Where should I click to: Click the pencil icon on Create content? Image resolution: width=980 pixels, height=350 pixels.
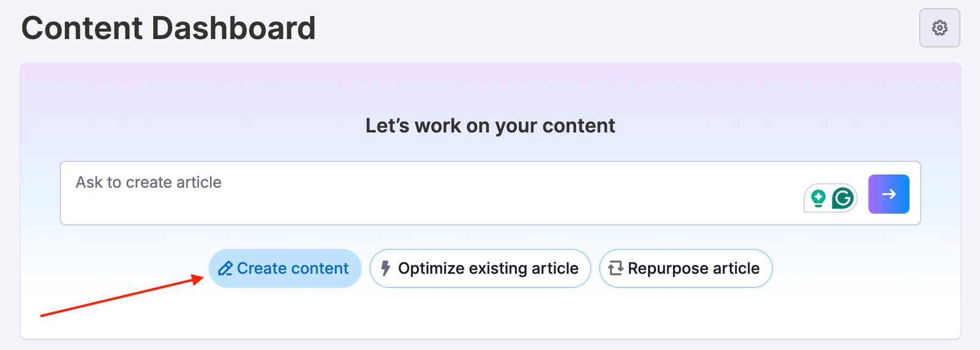pyautogui.click(x=225, y=269)
